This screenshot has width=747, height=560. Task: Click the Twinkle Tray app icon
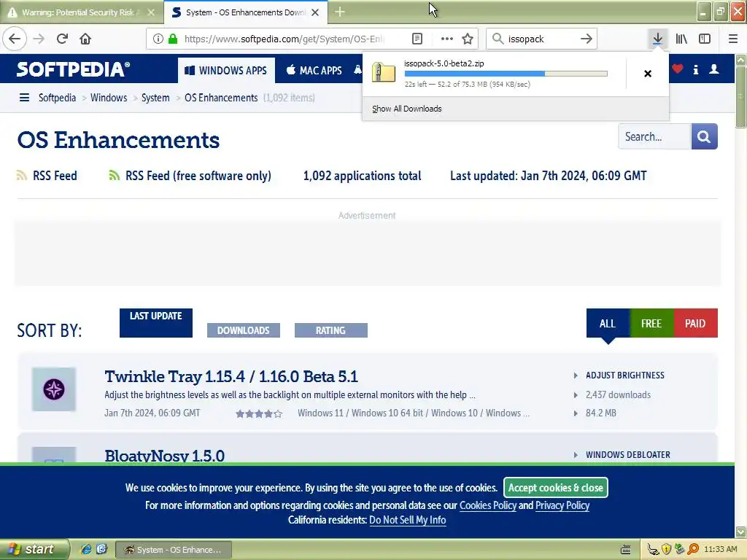point(54,389)
